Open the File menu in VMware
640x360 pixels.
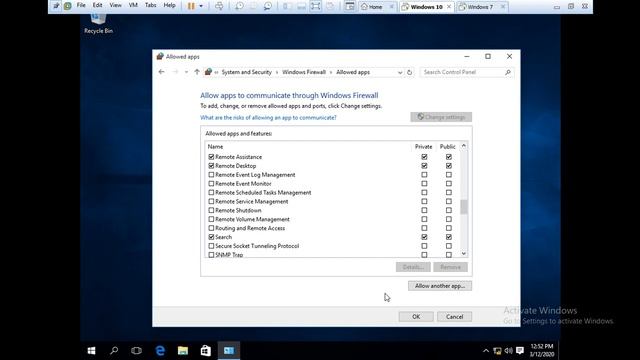[x=81, y=5]
